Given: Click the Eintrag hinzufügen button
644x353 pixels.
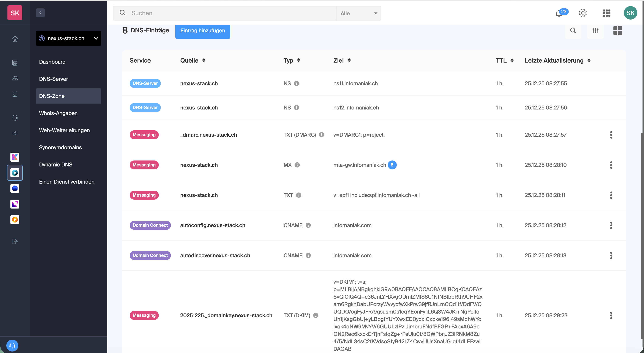Looking at the screenshot, I should point(203,31).
